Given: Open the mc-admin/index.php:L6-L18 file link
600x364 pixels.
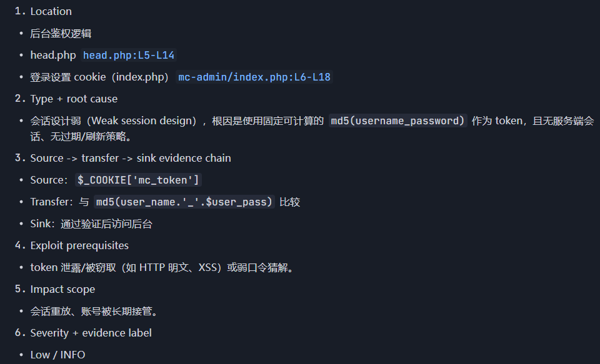Looking at the screenshot, I should tap(254, 77).
